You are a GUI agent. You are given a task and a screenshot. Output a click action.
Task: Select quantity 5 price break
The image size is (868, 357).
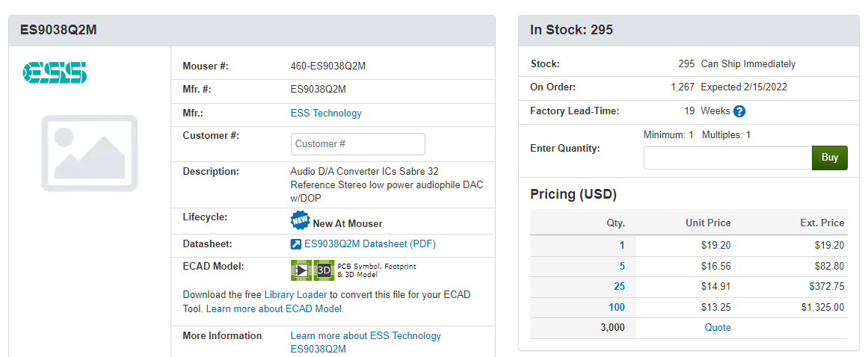[622, 267]
